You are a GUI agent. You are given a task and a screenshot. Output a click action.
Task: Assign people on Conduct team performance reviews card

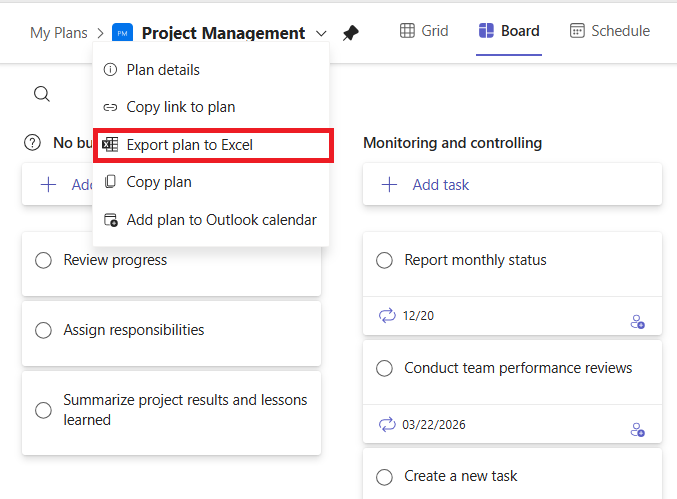point(637,430)
